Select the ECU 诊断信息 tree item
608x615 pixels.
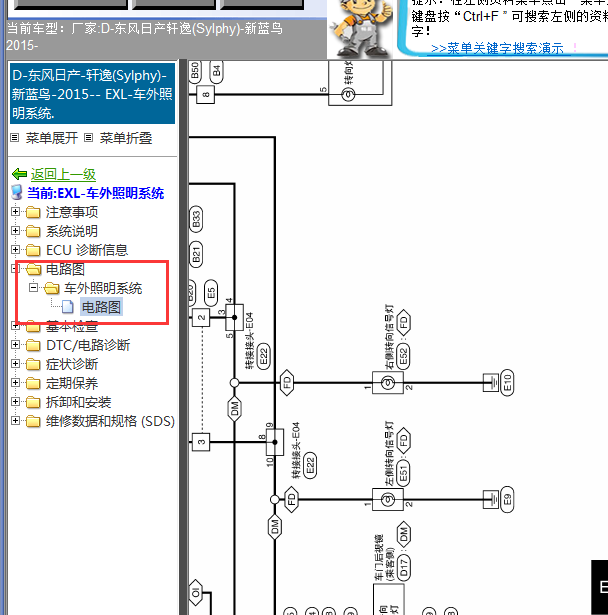click(87, 250)
